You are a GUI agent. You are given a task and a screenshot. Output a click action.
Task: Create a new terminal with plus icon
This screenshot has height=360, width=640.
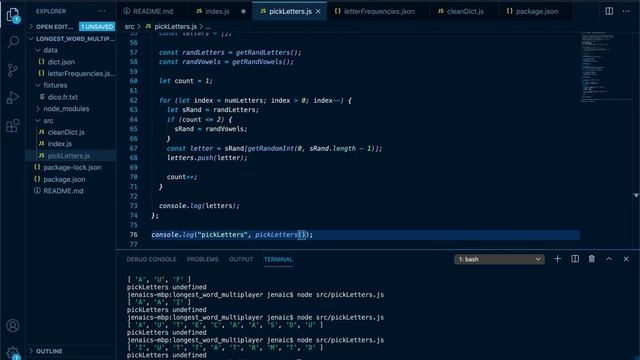pos(557,259)
